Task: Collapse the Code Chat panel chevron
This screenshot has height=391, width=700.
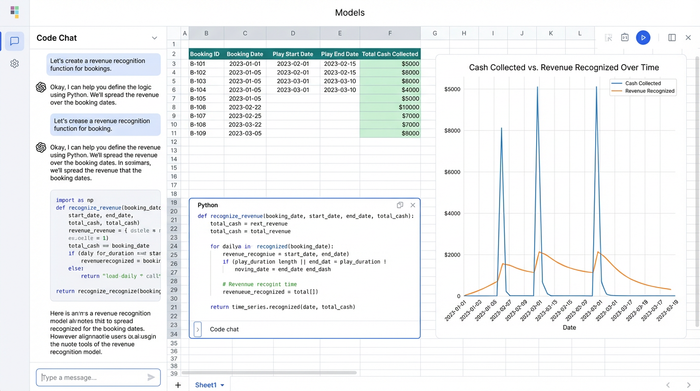Action: (x=154, y=38)
